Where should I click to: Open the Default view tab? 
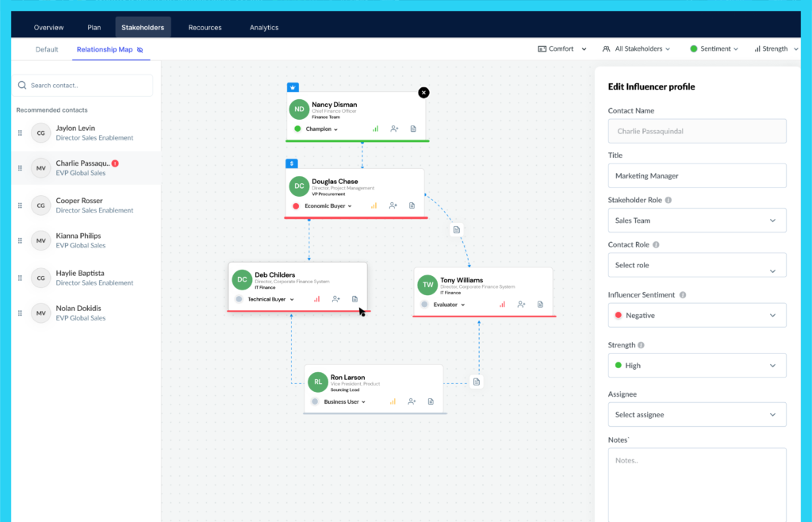[47, 49]
